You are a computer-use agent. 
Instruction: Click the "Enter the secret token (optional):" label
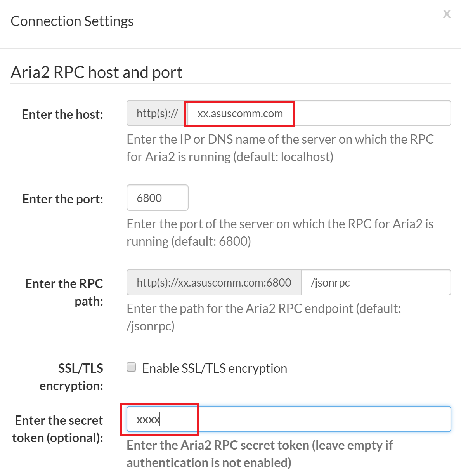click(x=58, y=429)
